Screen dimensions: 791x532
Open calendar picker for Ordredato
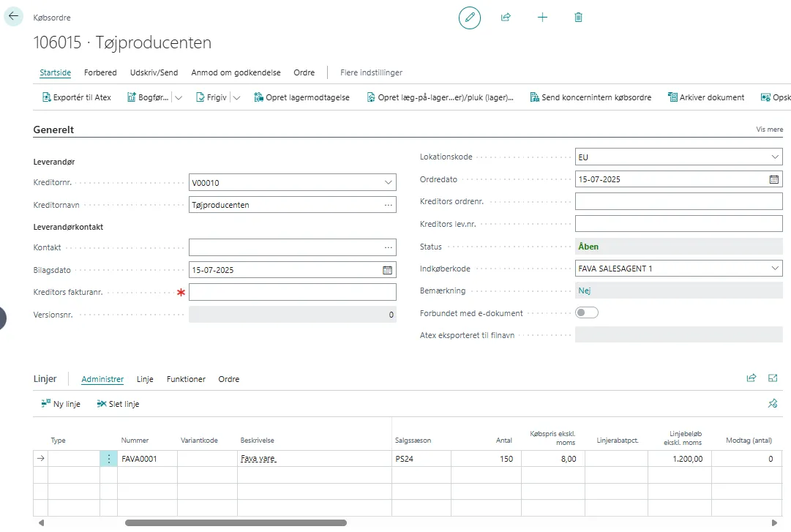point(773,179)
